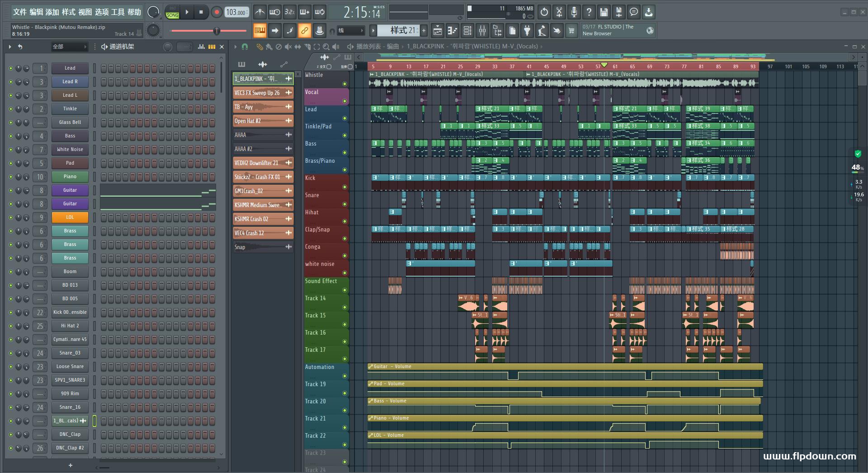Switch PAT/SONG playback mode

[173, 12]
